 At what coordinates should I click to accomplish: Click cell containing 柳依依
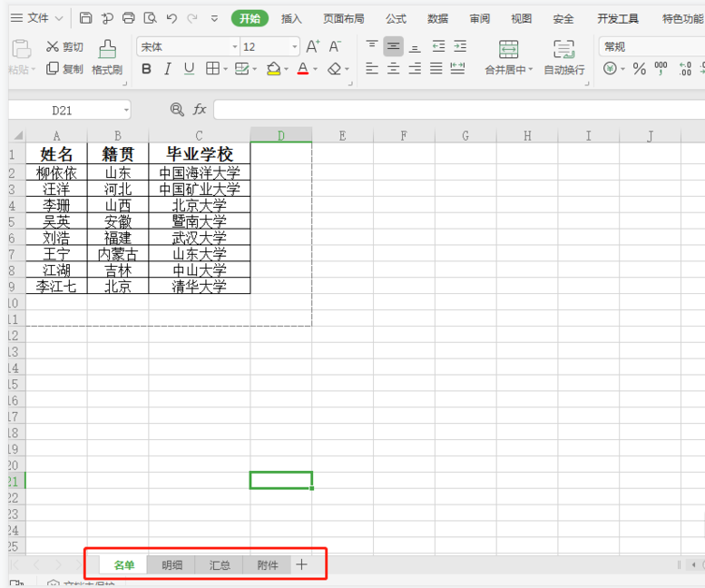[x=56, y=172]
